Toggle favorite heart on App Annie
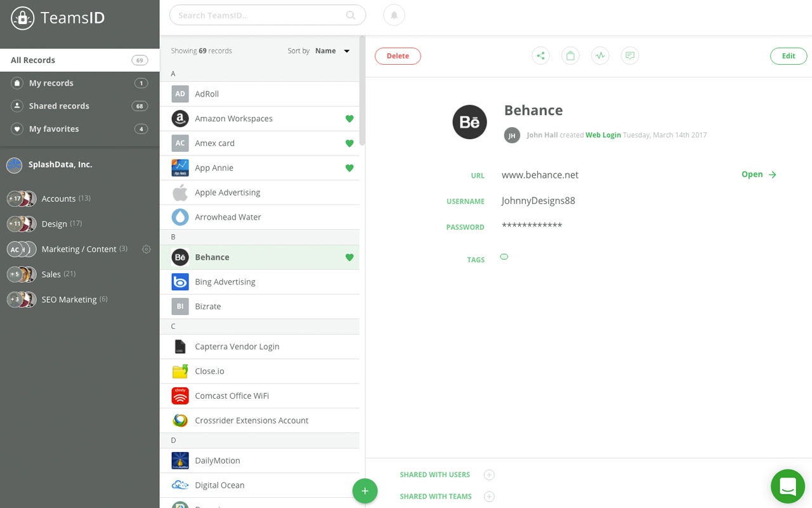Viewport: 812px width, 508px height. (x=349, y=168)
